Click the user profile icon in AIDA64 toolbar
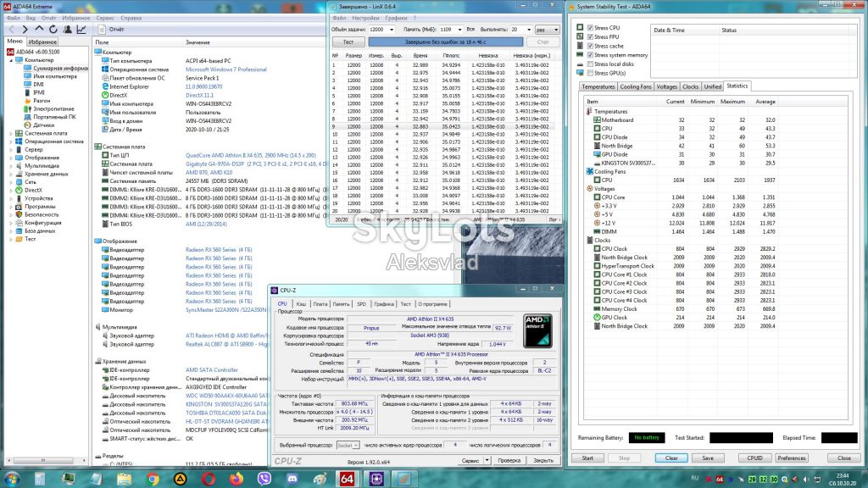The width and height of the screenshot is (868, 488). click(x=68, y=30)
